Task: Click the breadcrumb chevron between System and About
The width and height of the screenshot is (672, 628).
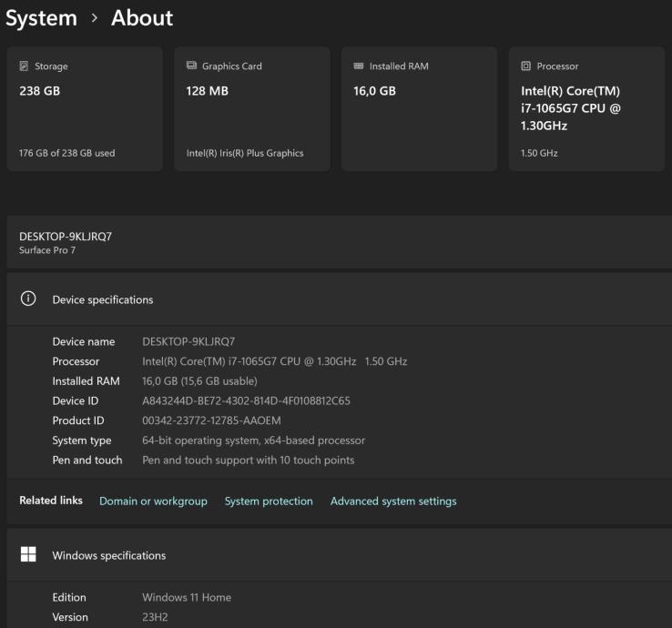Action: pyautogui.click(x=93, y=18)
